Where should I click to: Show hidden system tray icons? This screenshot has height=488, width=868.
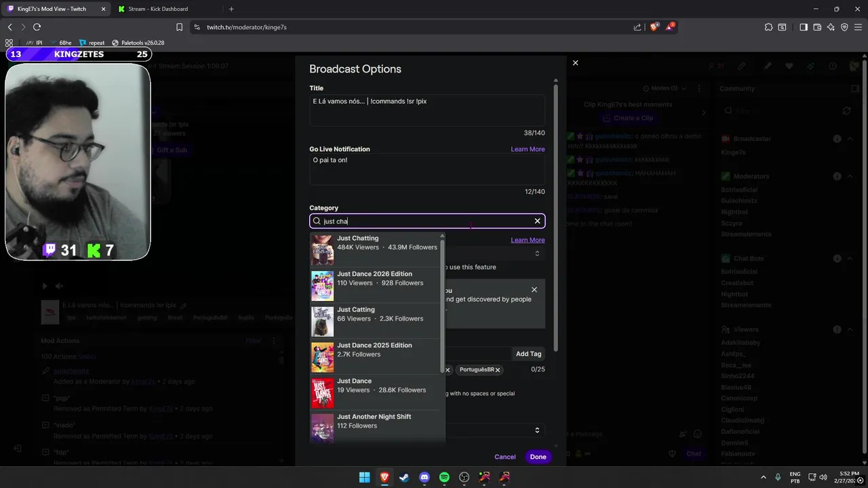(x=764, y=477)
